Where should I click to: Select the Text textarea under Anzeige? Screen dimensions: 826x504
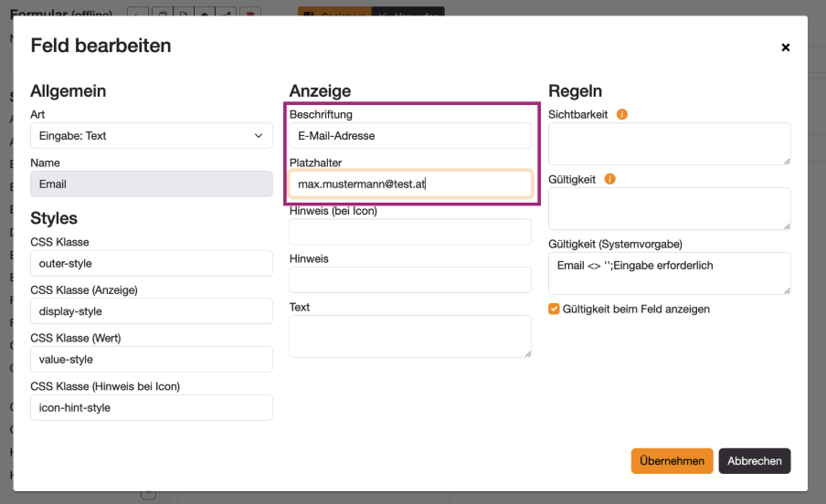tap(409, 336)
